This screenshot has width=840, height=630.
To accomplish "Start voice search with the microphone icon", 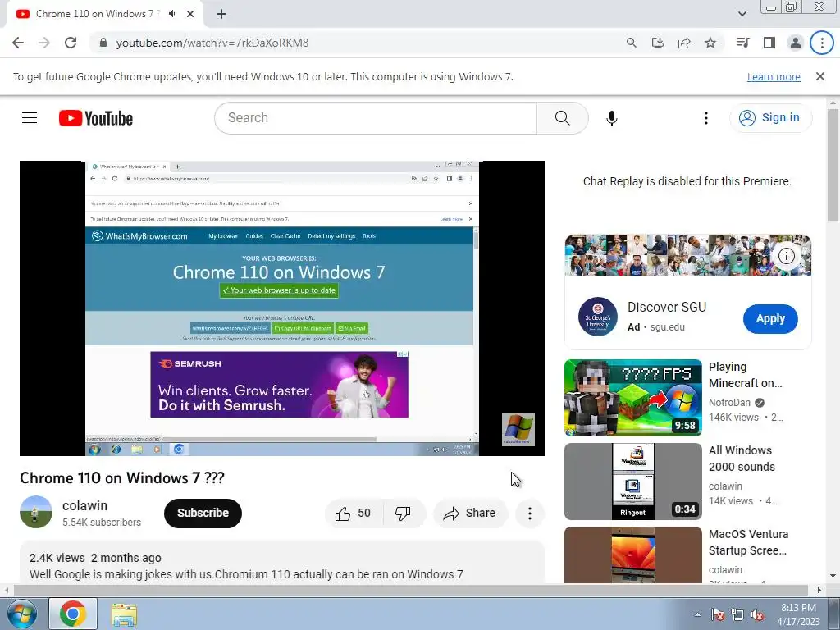I will pos(612,118).
